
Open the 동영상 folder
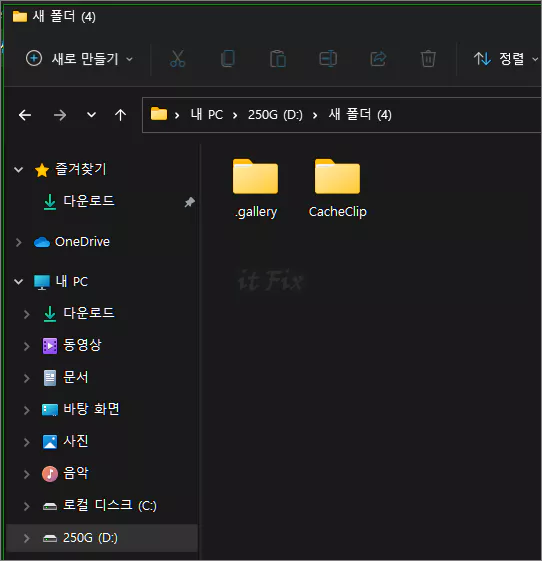point(82,345)
